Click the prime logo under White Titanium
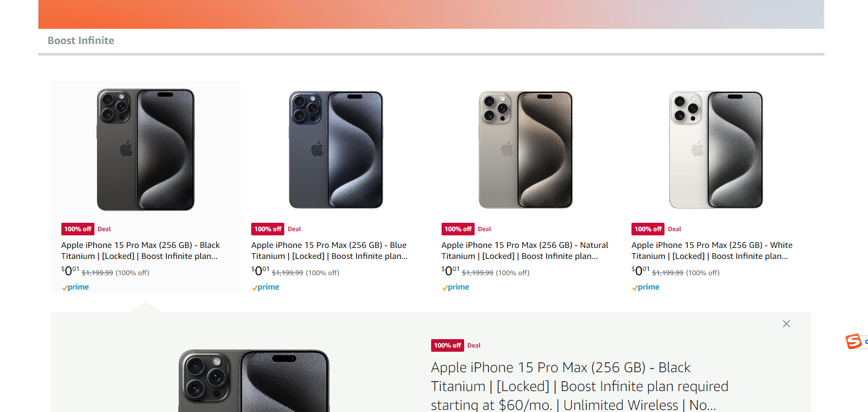This screenshot has width=868, height=412. click(646, 287)
